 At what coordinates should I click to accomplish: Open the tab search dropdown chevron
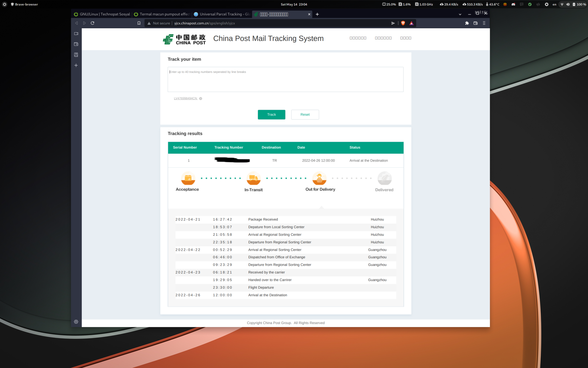click(460, 14)
